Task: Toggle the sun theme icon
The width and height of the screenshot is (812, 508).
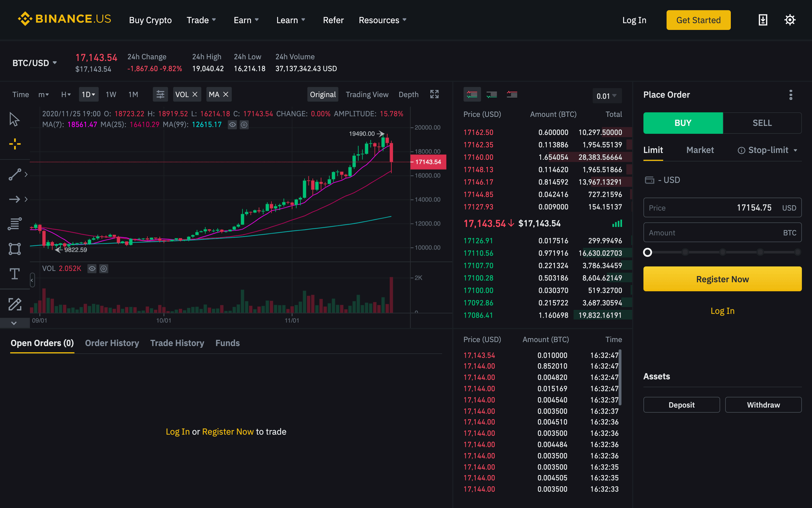Action: tap(790, 20)
